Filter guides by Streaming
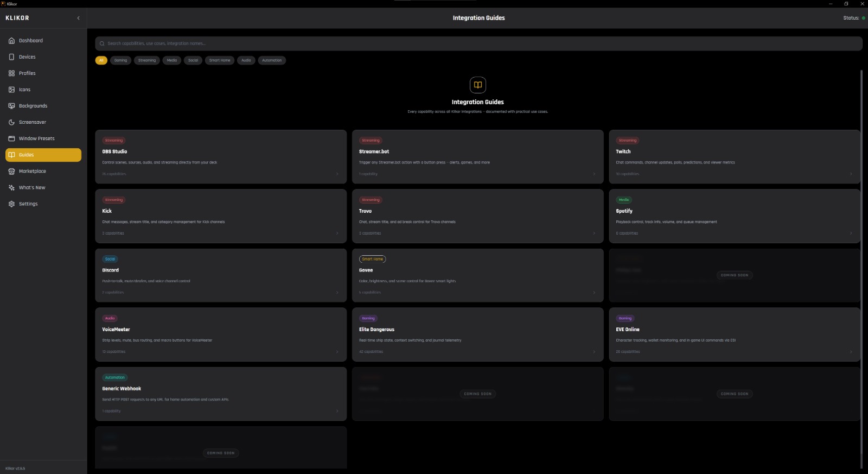The height and width of the screenshot is (474, 868). tap(146, 60)
